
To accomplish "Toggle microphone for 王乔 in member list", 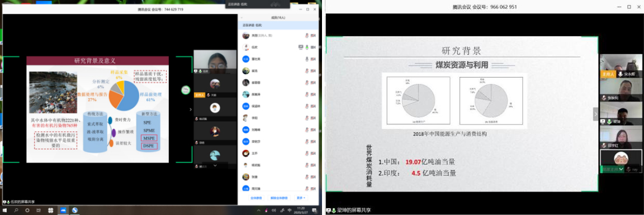I will pyautogui.click(x=307, y=154).
